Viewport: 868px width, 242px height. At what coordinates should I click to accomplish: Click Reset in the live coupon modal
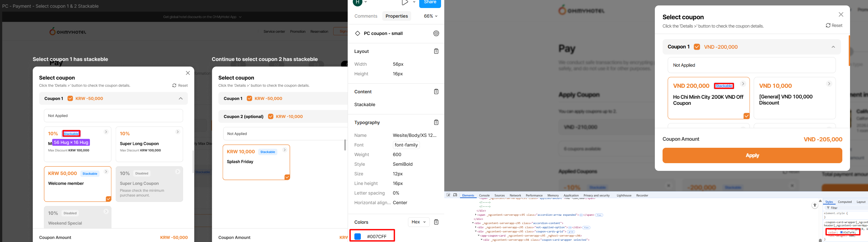(834, 26)
